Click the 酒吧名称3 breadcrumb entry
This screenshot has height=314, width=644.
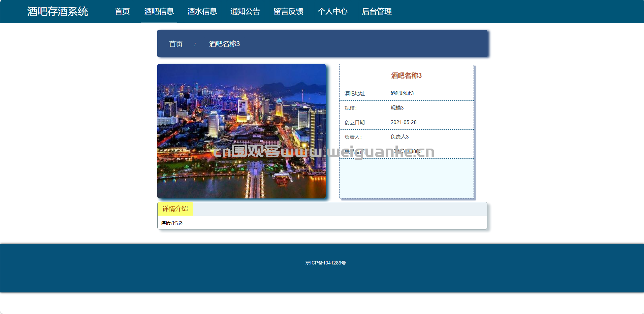224,44
